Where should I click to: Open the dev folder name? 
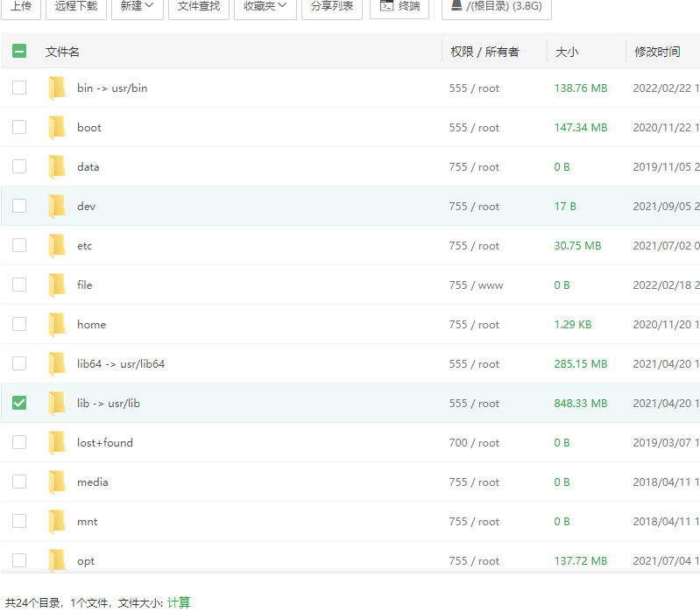click(86, 206)
